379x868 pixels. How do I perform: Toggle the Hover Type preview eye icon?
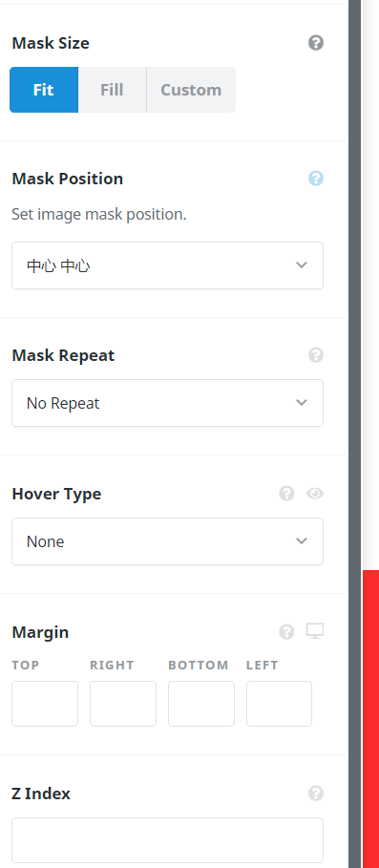tap(315, 494)
